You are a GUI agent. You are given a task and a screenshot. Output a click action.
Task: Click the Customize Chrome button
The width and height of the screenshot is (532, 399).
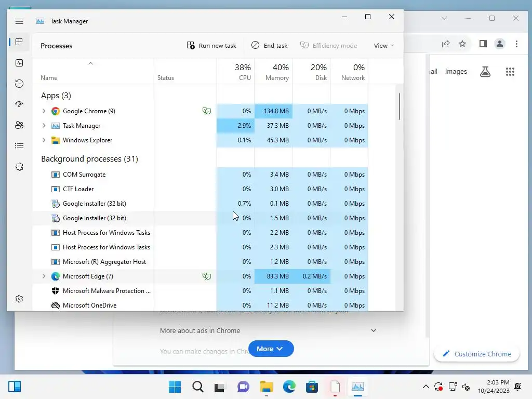click(x=477, y=354)
